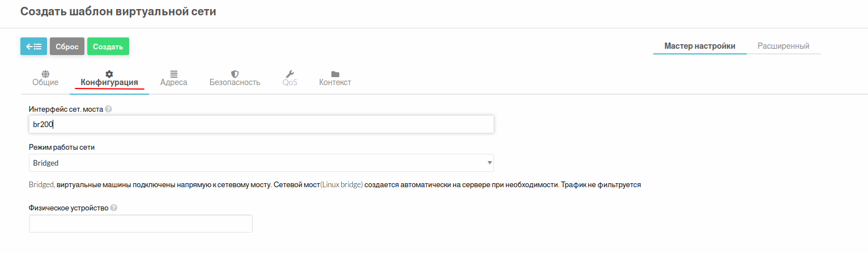Click help icon beside Интерфейс сет. моста
Viewport: 868px width, 253px height.
108,109
